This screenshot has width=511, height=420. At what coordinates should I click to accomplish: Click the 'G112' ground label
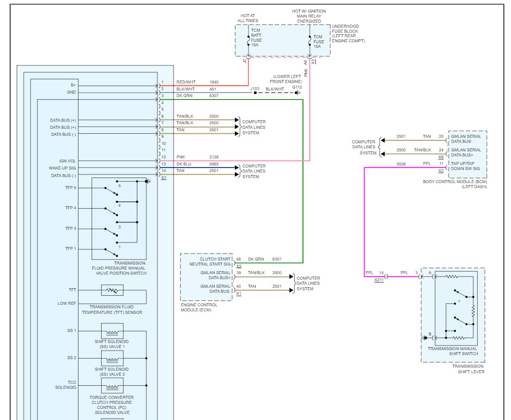[297, 88]
